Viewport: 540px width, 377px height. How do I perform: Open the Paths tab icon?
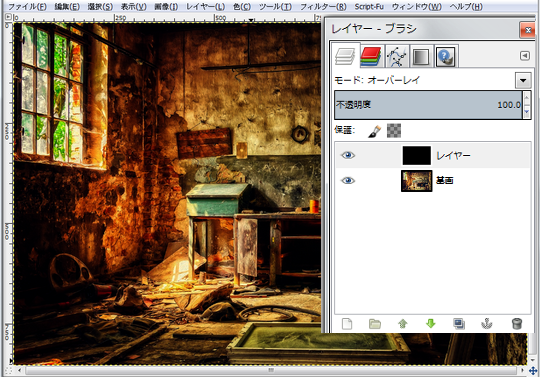[397, 56]
